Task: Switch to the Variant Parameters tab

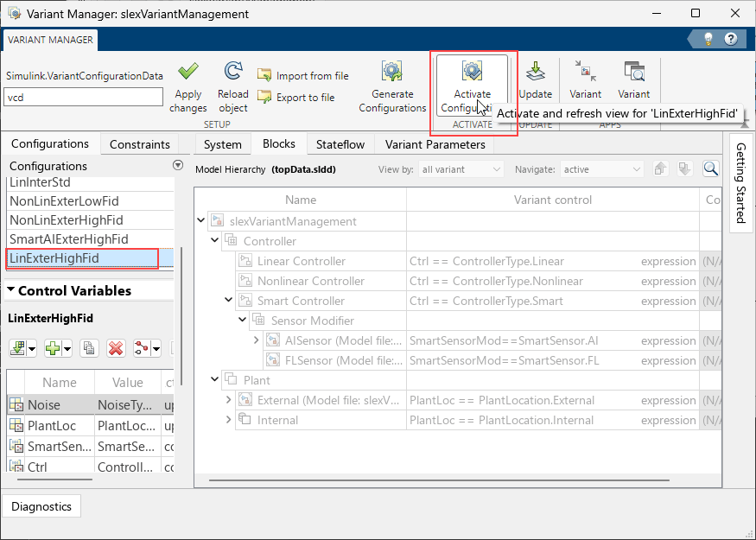Action: pos(435,144)
